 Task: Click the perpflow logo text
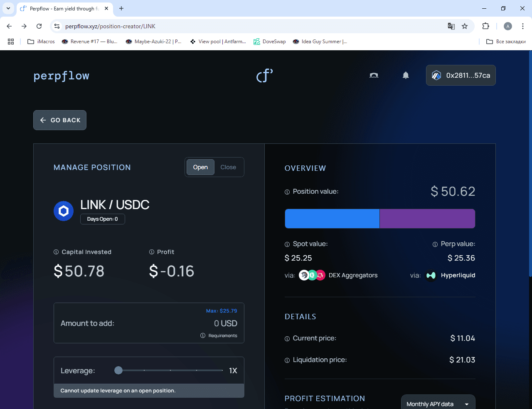[62, 76]
